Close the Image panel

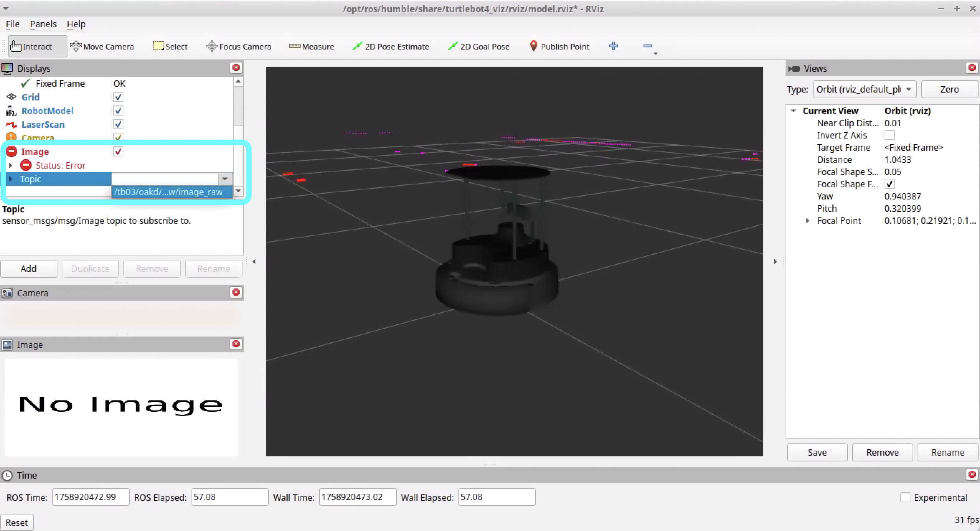tap(236, 344)
